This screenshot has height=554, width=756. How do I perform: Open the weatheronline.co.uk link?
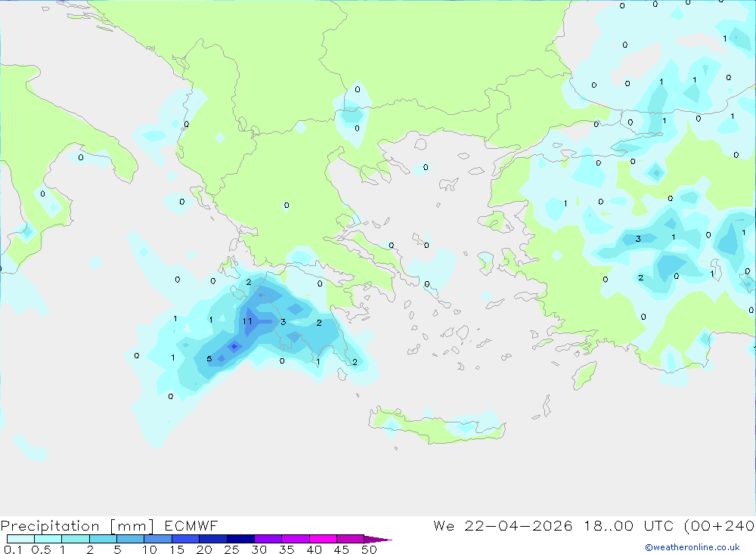pos(692,547)
